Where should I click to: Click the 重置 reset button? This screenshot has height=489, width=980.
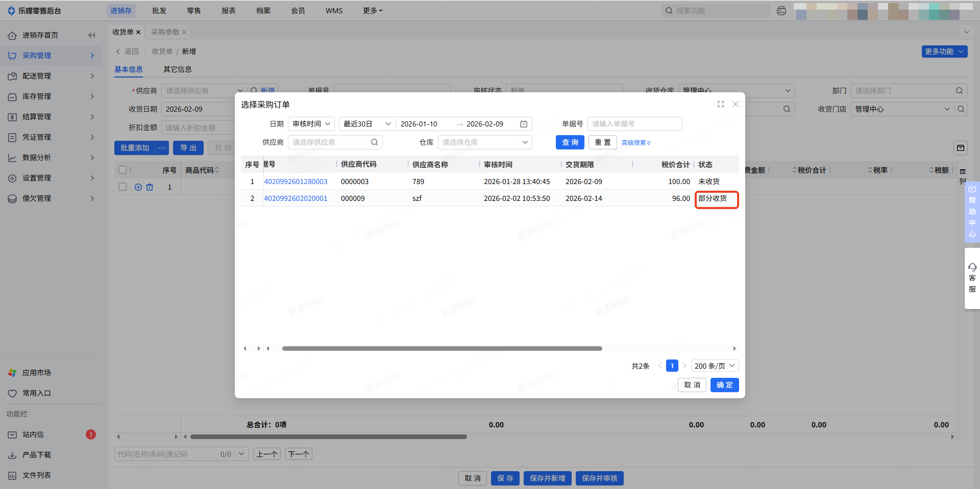[x=603, y=142]
